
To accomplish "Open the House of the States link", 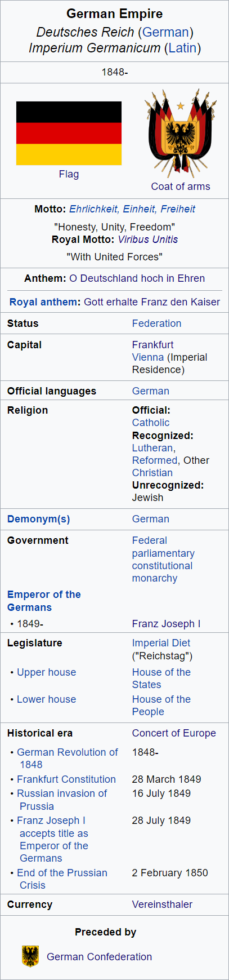I will [161, 679].
